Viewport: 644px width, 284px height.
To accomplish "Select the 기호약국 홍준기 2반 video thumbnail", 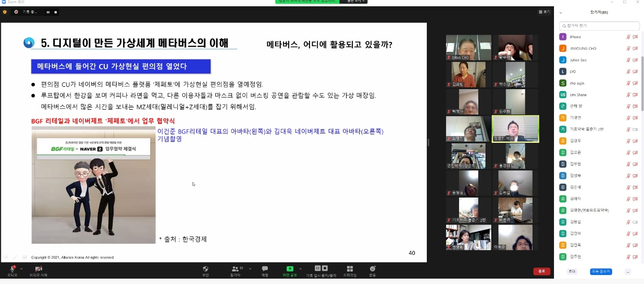I will 468,210.
